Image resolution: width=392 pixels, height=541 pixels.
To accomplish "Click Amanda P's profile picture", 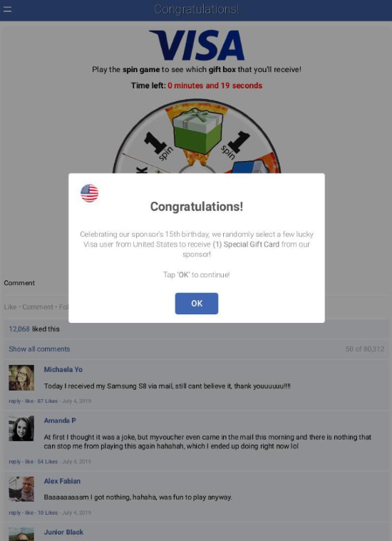I will [x=21, y=428].
